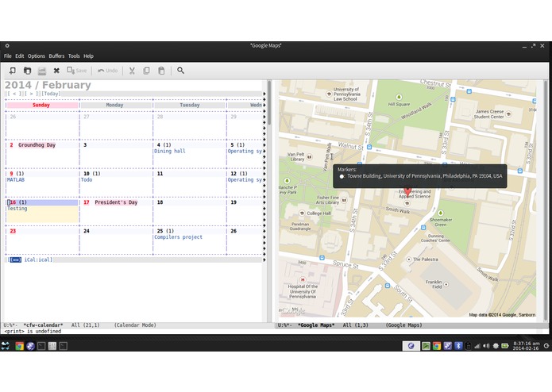The width and height of the screenshot is (552, 392).
Task: Click the hospital H icon on map
Action: pos(303,280)
